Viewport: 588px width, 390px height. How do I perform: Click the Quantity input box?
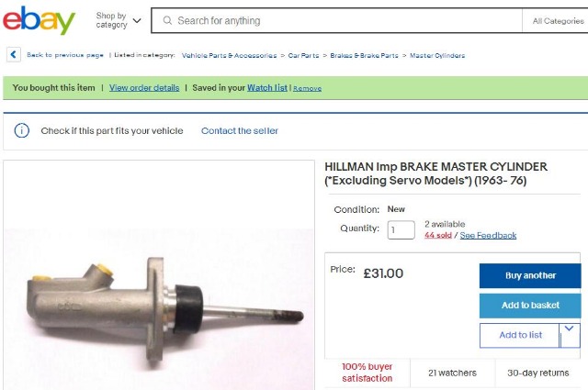point(401,229)
